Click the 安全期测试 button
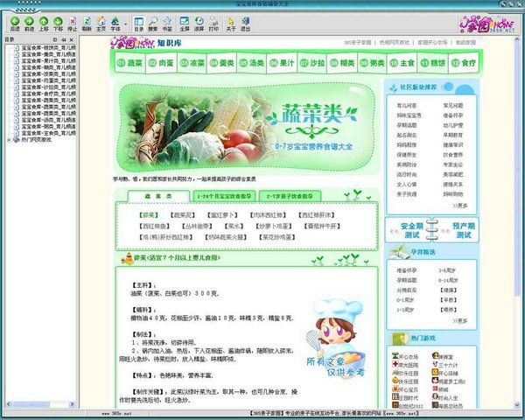 click(408, 230)
